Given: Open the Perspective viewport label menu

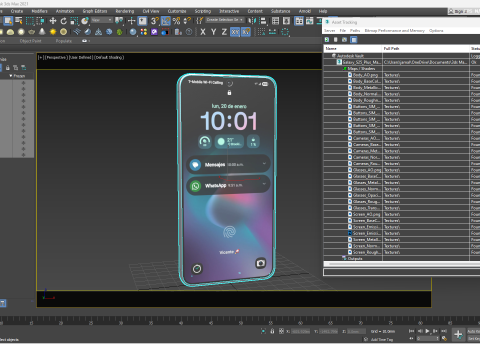Looking at the screenshot, I should [56, 57].
